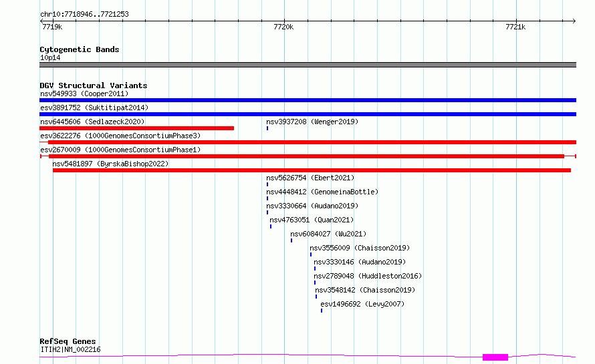
Task: Click the nsv3330664 (Audano2019) label
Action: tap(312, 206)
